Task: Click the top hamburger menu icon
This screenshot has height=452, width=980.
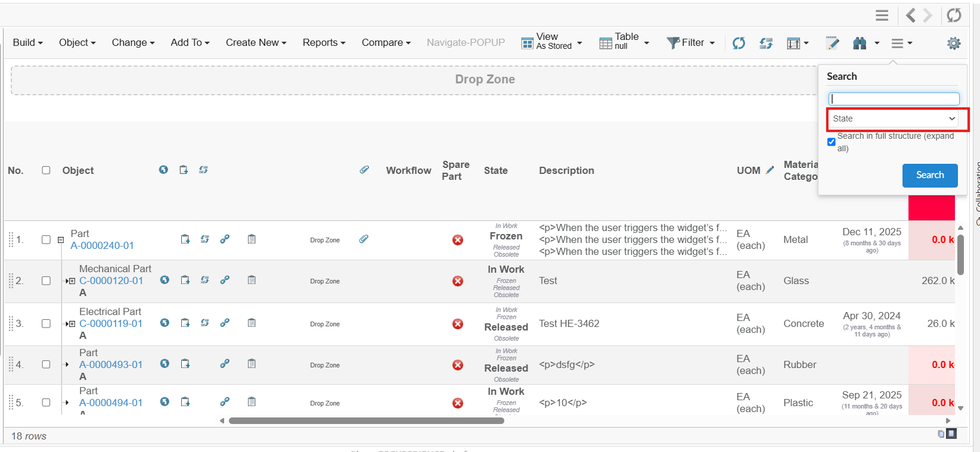Action: 882,15
